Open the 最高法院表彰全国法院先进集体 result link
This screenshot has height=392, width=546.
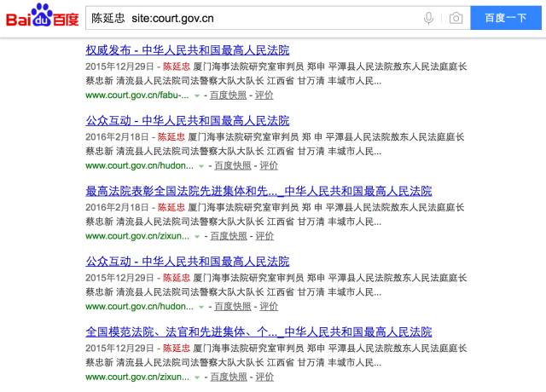pos(258,191)
